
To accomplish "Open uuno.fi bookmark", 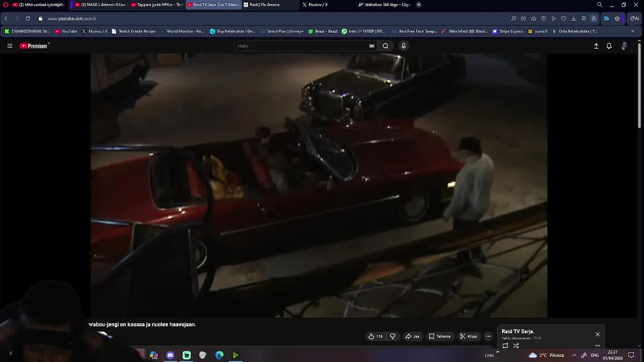I will click(x=538, y=31).
